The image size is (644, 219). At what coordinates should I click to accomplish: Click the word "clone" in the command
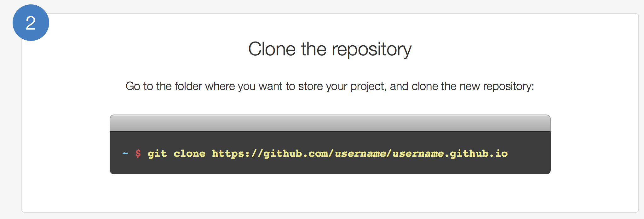click(189, 154)
